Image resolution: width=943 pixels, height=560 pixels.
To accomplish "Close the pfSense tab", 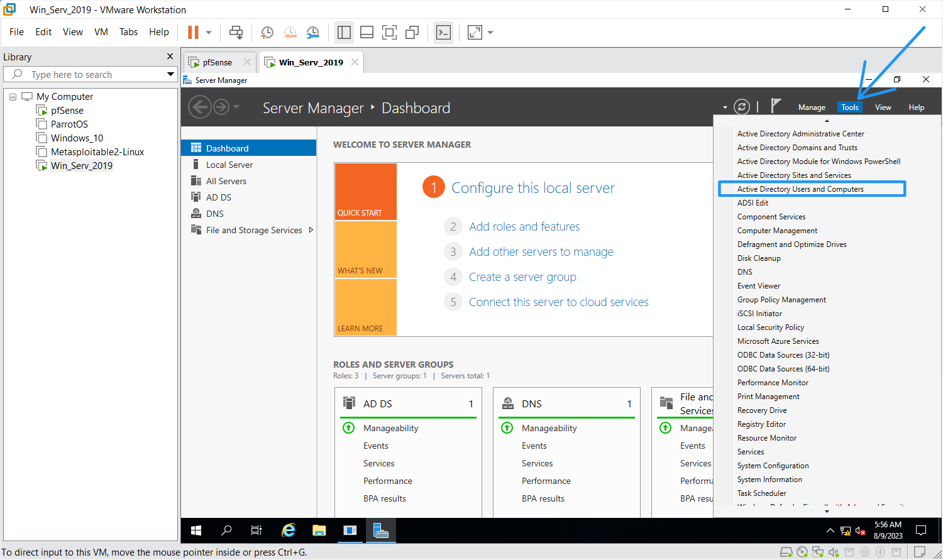I will click(x=247, y=62).
